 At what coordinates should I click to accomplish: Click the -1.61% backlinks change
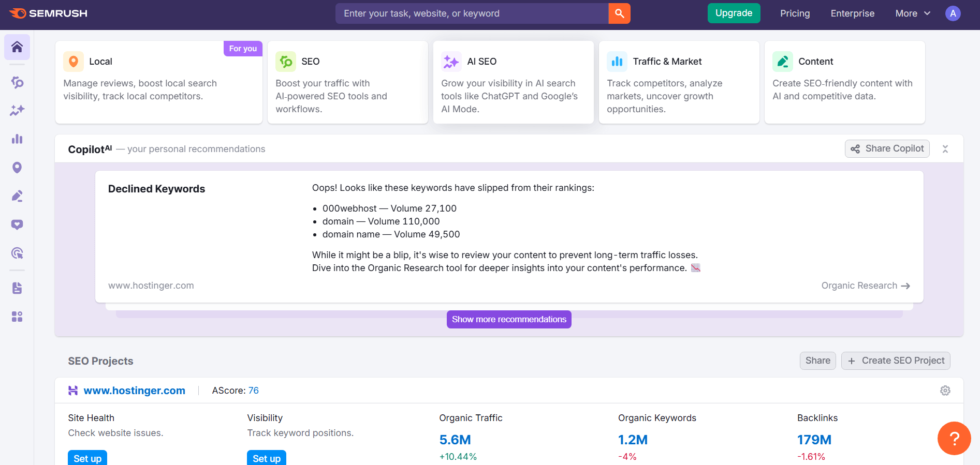click(x=811, y=457)
